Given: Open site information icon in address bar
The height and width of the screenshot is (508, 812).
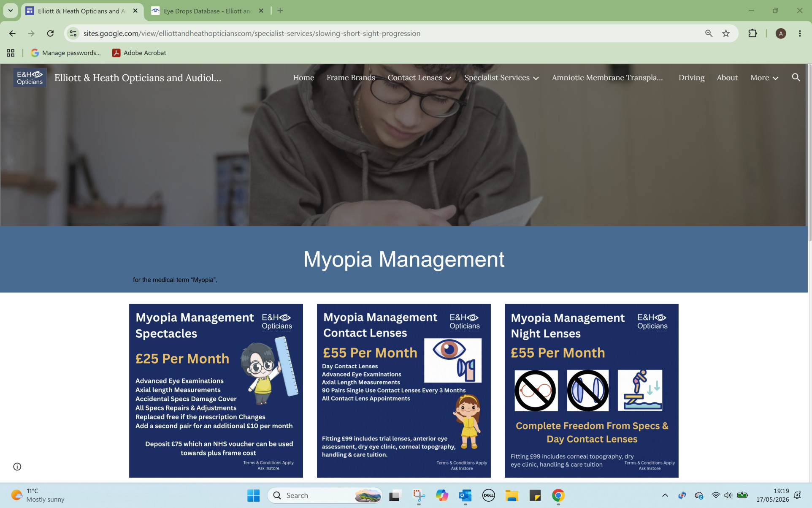Looking at the screenshot, I should coord(73,33).
